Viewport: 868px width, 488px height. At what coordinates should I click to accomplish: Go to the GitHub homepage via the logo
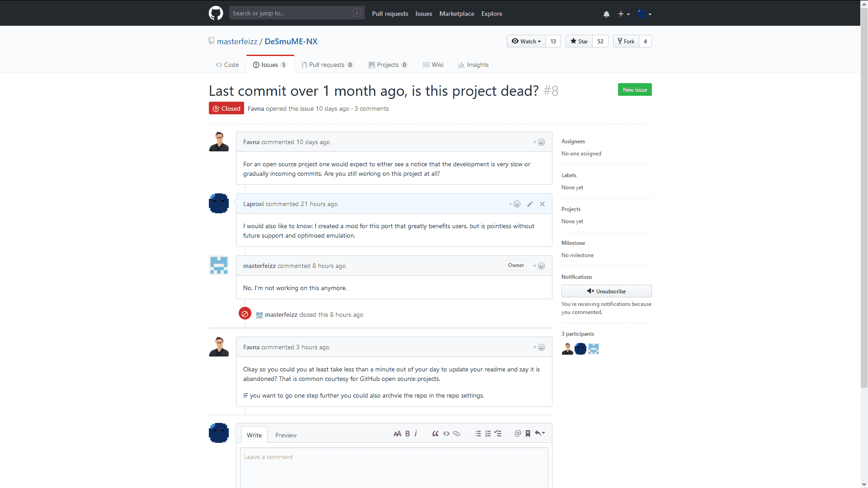(x=216, y=13)
